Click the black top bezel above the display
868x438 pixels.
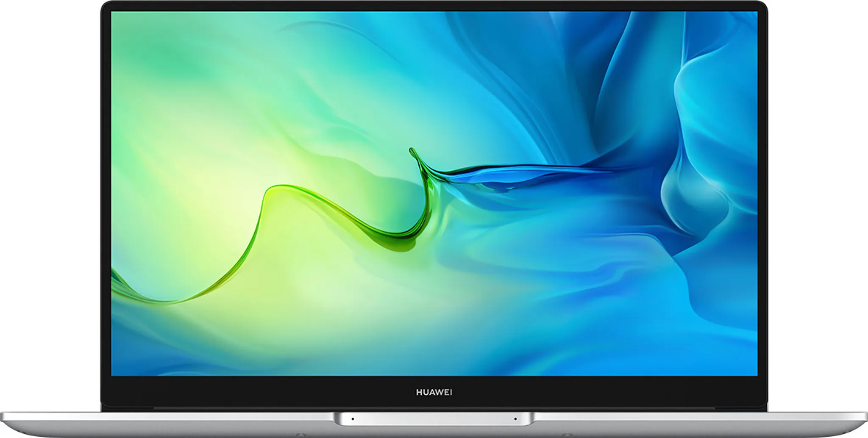coord(434,6)
